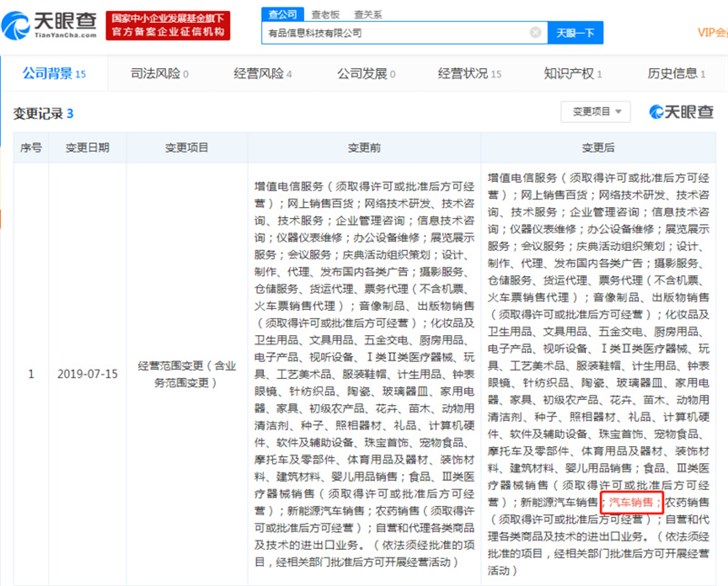The width and height of the screenshot is (728, 586).
Task: Click into the company name search field
Action: pyautogui.click(x=397, y=33)
